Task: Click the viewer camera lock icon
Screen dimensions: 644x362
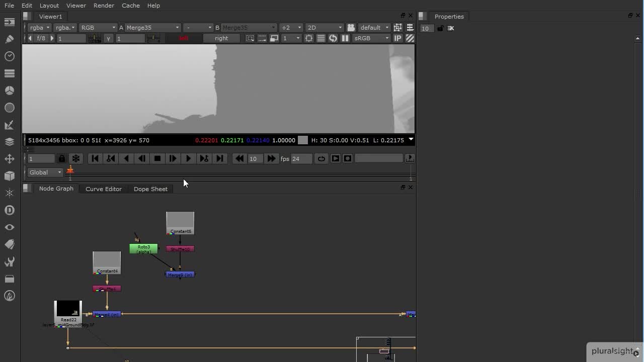Action: click(351, 28)
